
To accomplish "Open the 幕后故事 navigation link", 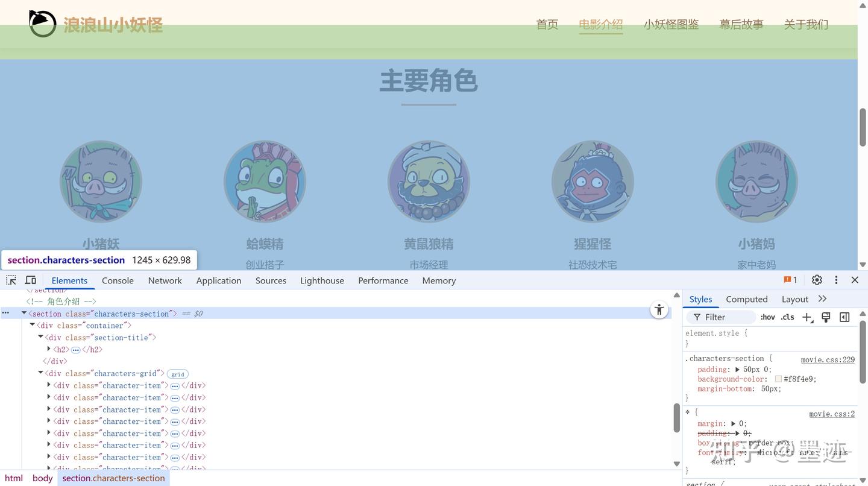I will point(741,24).
